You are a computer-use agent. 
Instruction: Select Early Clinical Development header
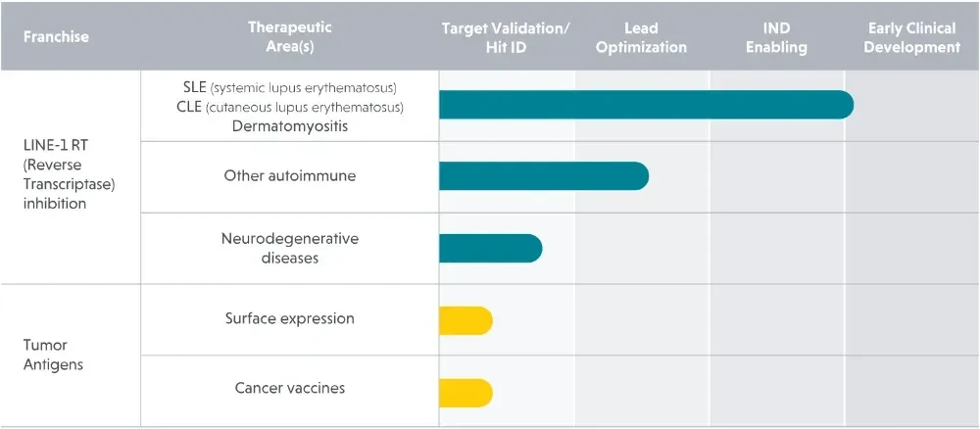tap(911, 37)
